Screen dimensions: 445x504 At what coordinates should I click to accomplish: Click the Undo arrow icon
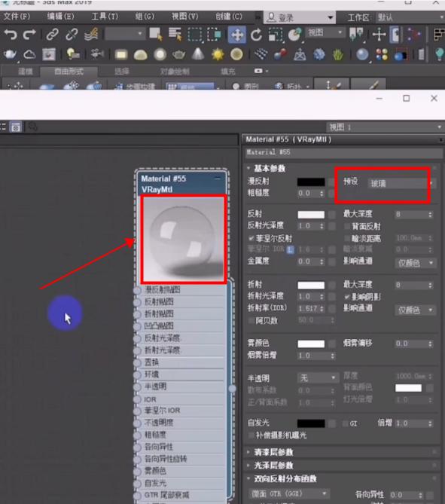pos(11,35)
